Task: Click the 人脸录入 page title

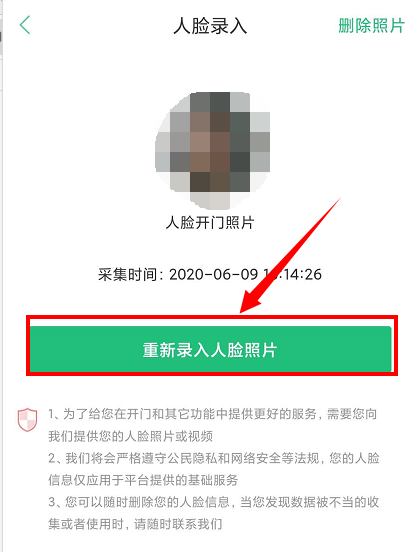Action: tap(210, 26)
